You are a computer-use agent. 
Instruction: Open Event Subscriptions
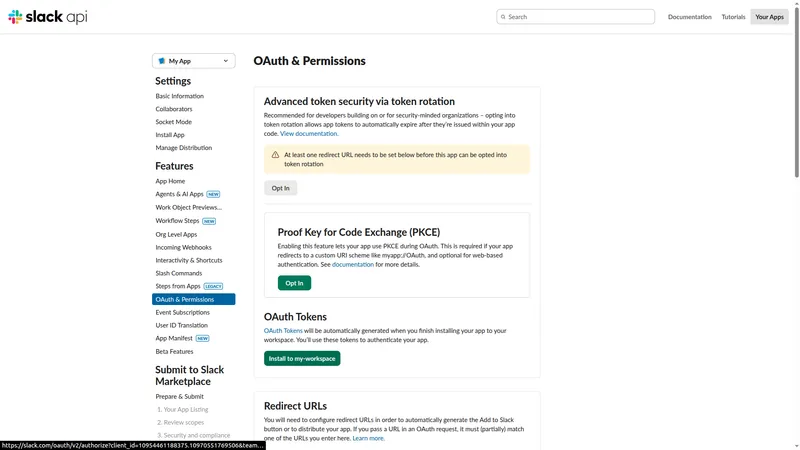point(183,312)
